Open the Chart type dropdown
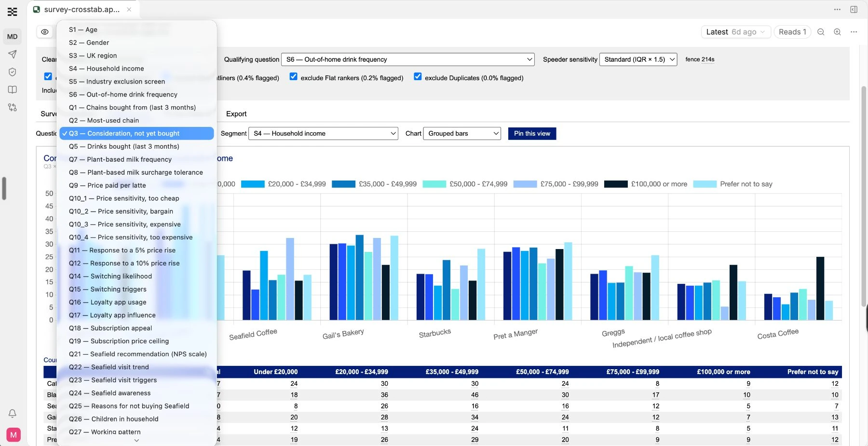Image resolution: width=868 pixels, height=446 pixels. [x=462, y=134]
